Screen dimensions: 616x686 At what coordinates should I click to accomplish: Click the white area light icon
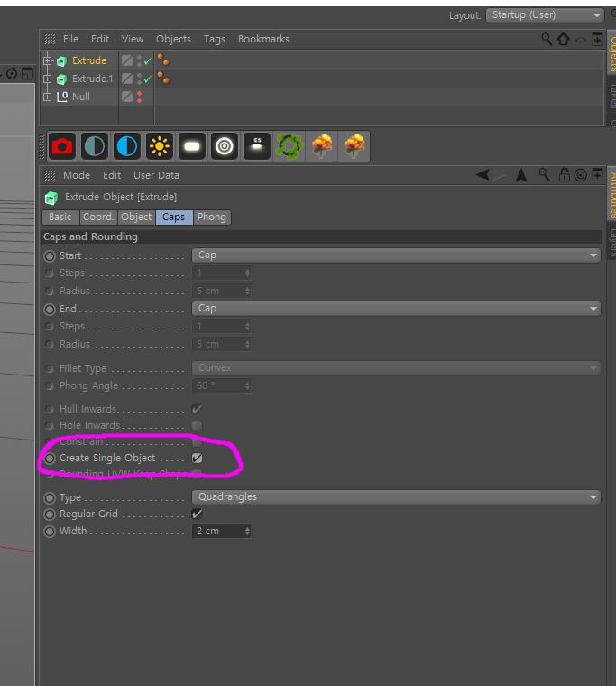192,146
